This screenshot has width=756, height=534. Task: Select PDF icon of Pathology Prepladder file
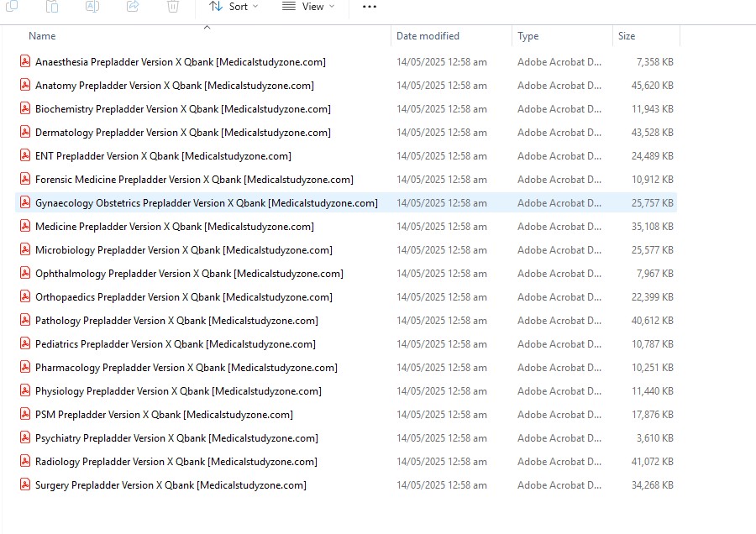click(x=25, y=320)
